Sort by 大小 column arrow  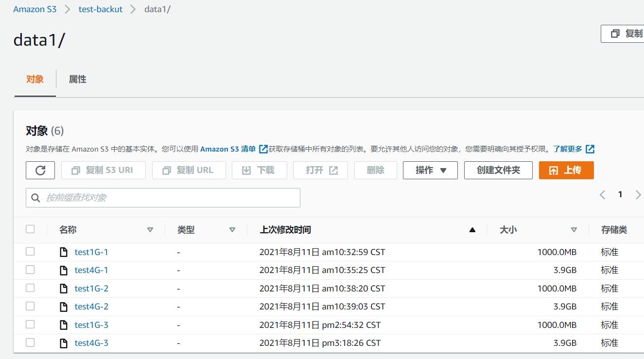574,230
